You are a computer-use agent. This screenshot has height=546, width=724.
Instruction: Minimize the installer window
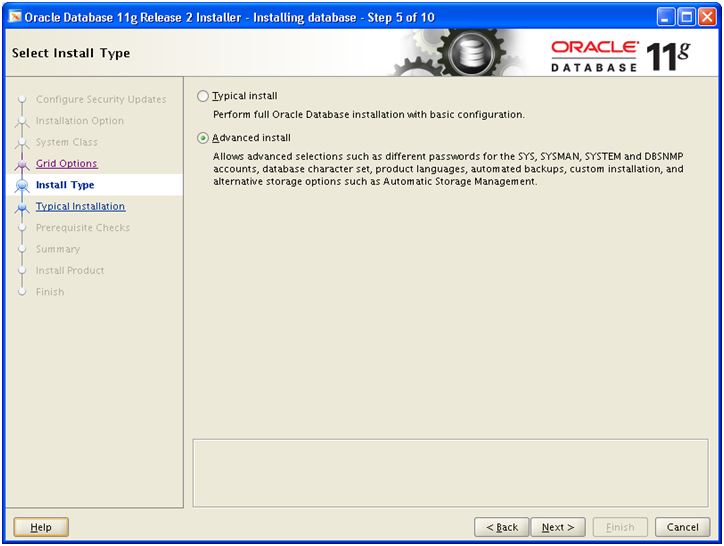(x=666, y=18)
